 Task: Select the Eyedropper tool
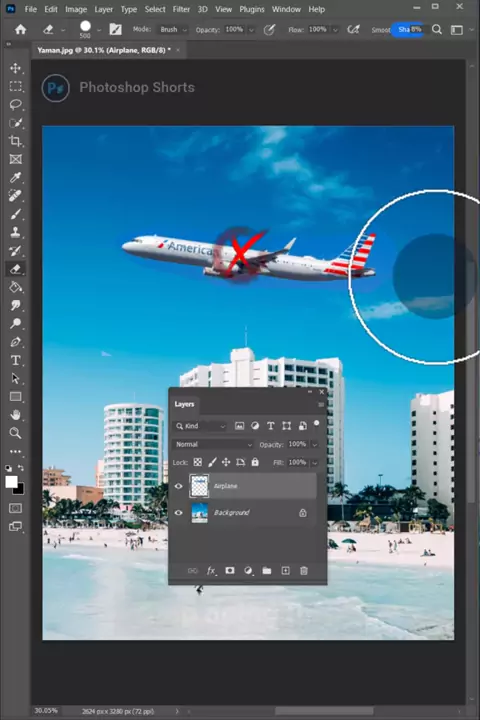pos(16,178)
